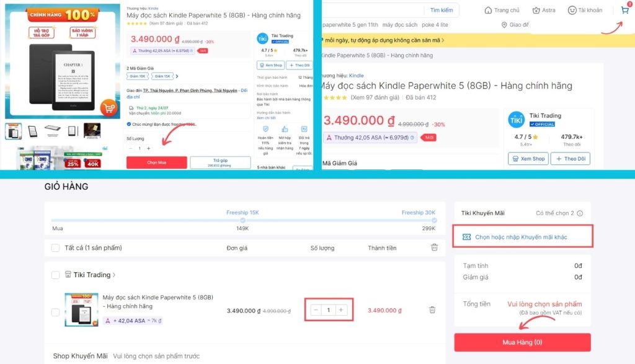
Task: Apply the Giảm 10K coupon tag
Action: [x=138, y=76]
